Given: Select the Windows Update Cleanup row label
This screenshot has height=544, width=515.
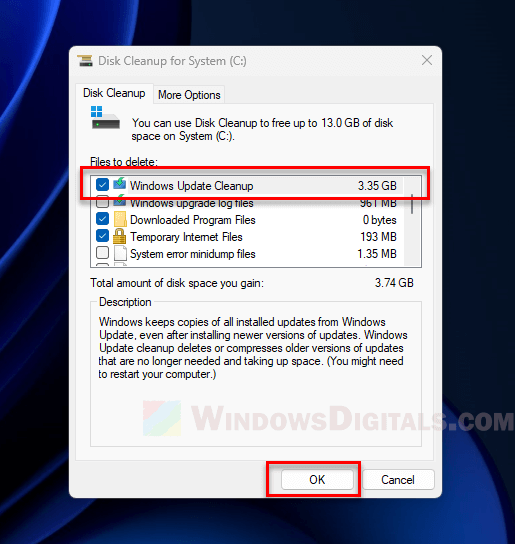Looking at the screenshot, I should (192, 186).
